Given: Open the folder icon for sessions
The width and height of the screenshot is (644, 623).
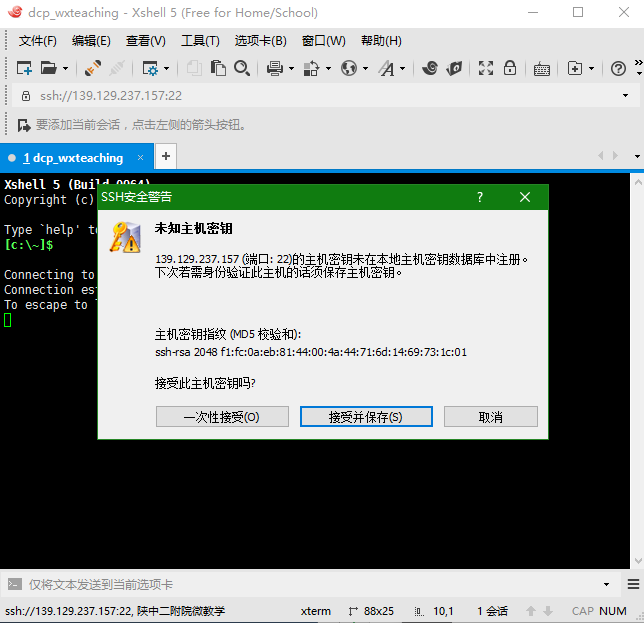Looking at the screenshot, I should point(48,68).
